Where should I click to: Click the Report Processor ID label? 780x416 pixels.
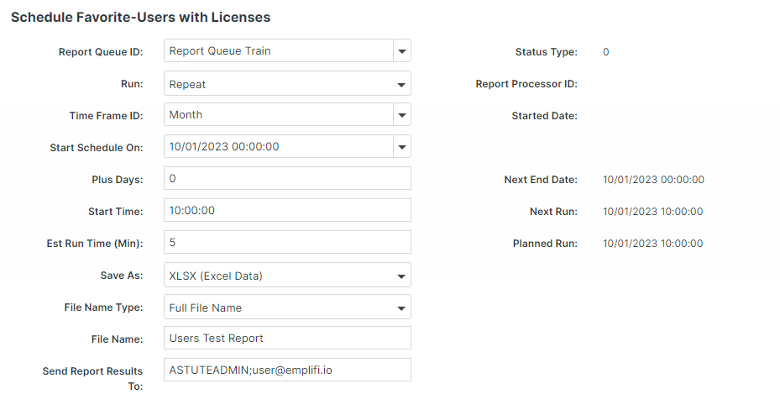(526, 84)
